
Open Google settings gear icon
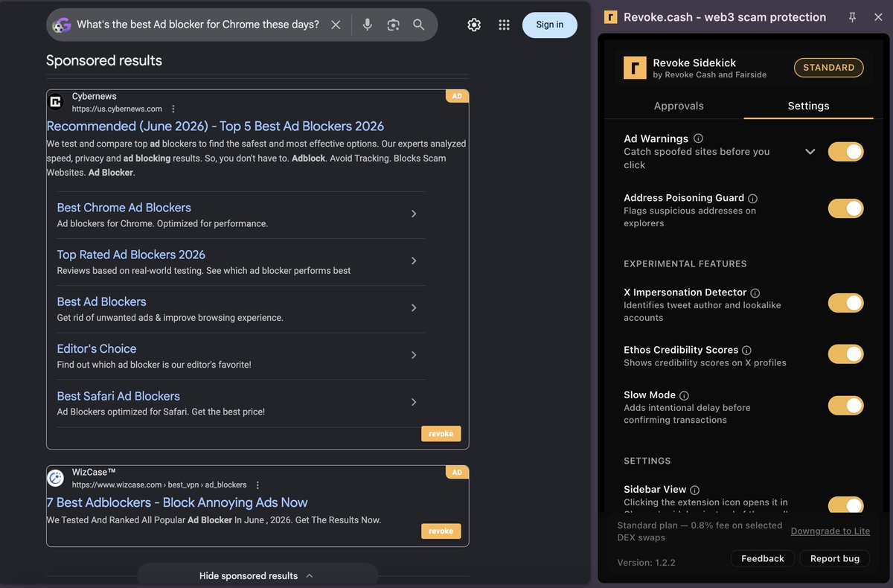[474, 25]
